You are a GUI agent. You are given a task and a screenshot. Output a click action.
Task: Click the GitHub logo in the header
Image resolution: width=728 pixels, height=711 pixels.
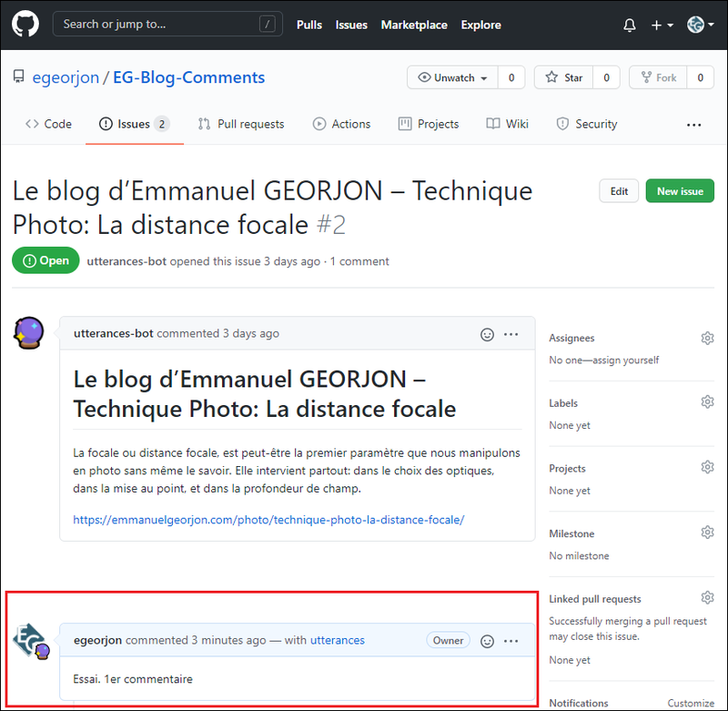pos(25,25)
